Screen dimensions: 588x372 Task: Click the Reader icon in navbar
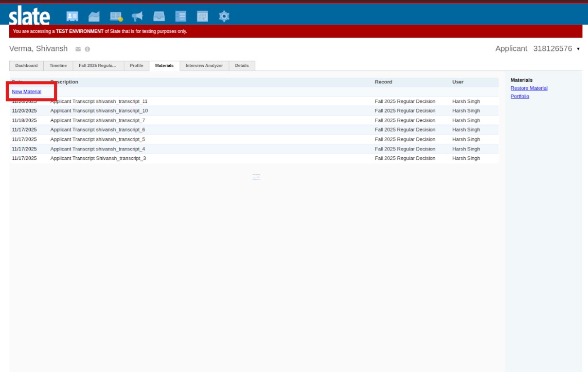tap(116, 16)
